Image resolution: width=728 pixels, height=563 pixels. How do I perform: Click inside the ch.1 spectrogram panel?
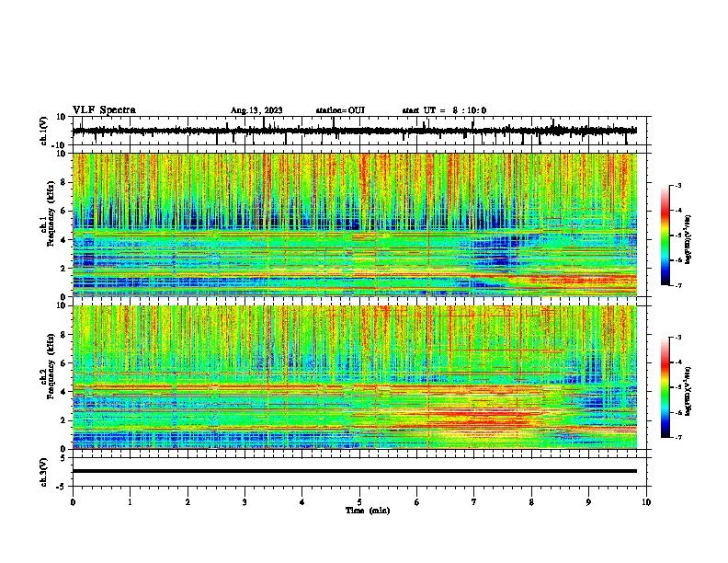point(355,224)
